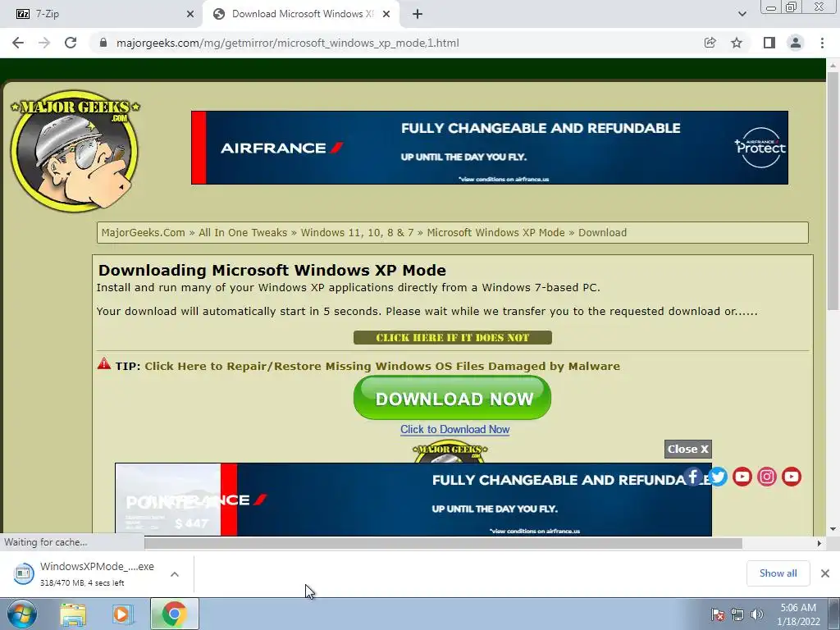840x630 pixels.
Task: Click the MajorGeeks logo
Action: tap(75, 151)
